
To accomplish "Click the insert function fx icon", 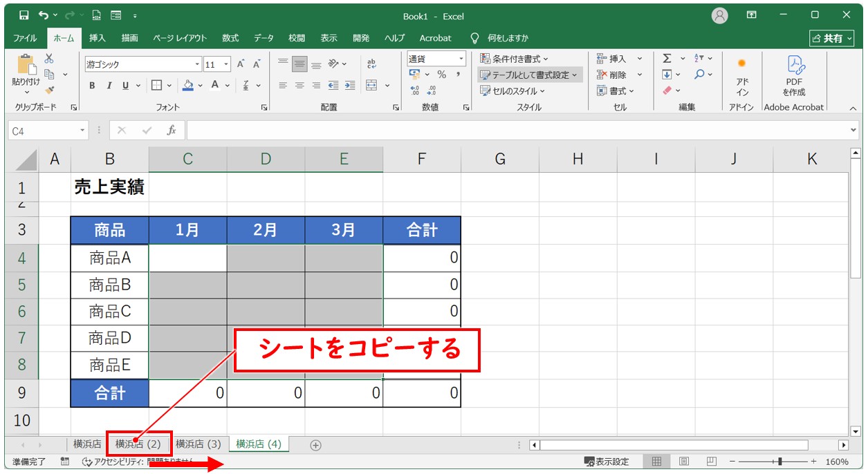I will click(x=172, y=130).
